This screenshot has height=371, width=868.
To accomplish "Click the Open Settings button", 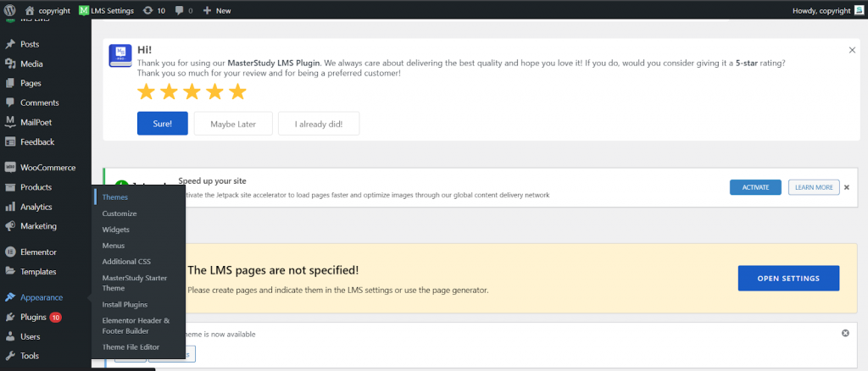I will pyautogui.click(x=788, y=278).
